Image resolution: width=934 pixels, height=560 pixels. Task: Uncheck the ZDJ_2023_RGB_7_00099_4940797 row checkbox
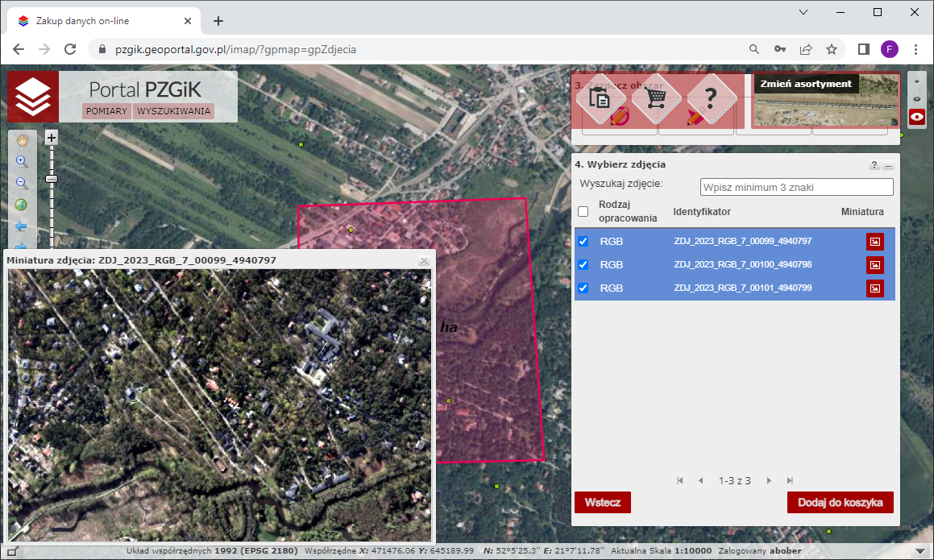pyautogui.click(x=583, y=241)
